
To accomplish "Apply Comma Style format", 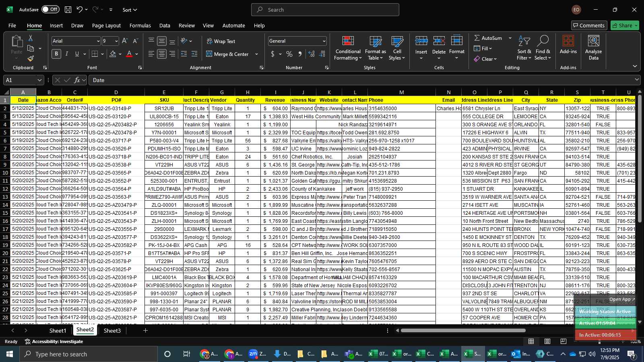I will [x=300, y=54].
